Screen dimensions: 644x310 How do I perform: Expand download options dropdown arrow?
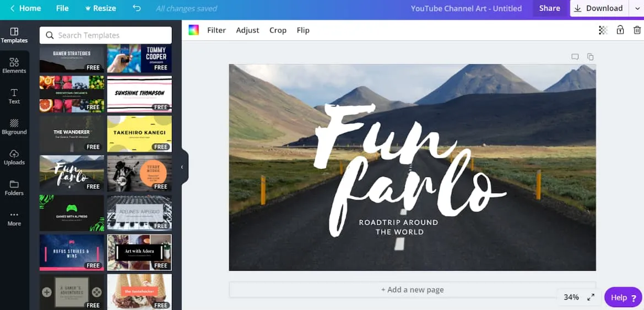click(x=638, y=8)
